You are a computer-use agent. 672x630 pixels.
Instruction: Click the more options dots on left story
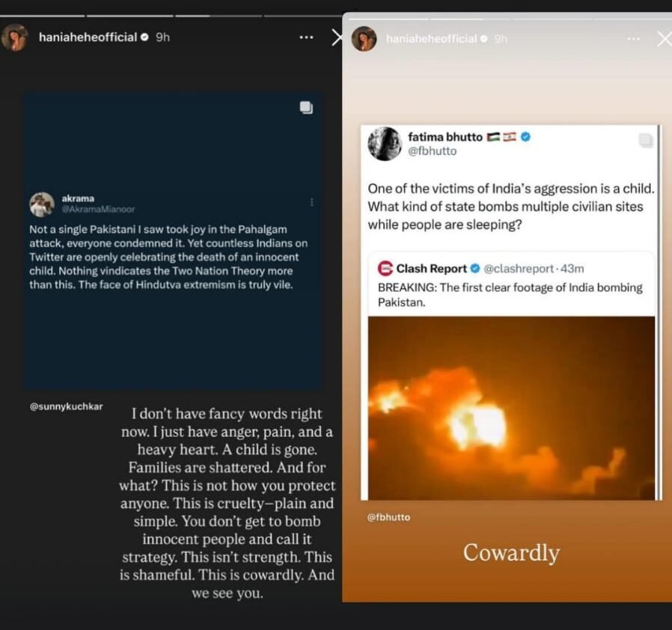point(306,37)
